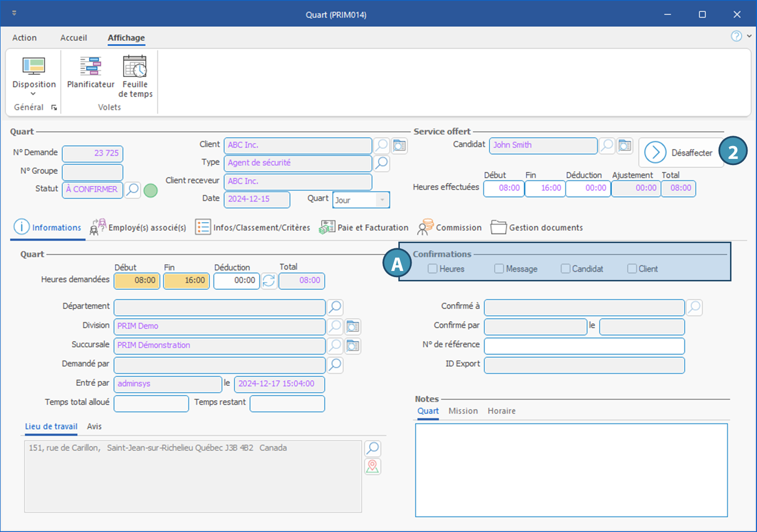Open the map pin for Lieu de travail
Screen dimensions: 757x532
372,467
